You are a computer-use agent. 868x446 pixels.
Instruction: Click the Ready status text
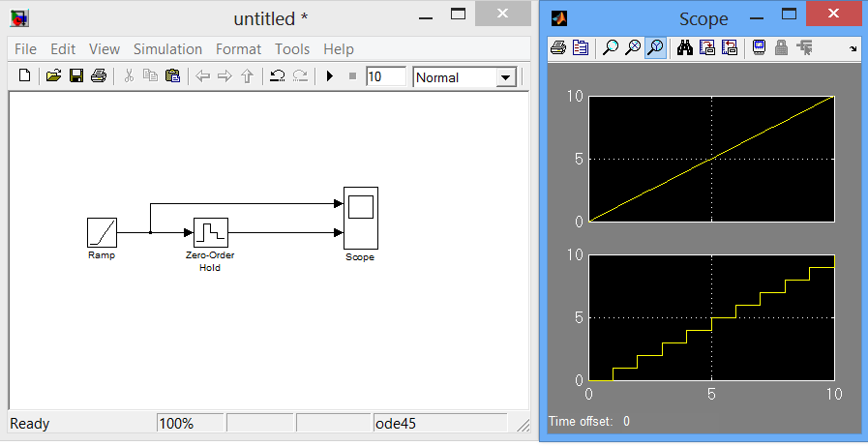click(30, 425)
